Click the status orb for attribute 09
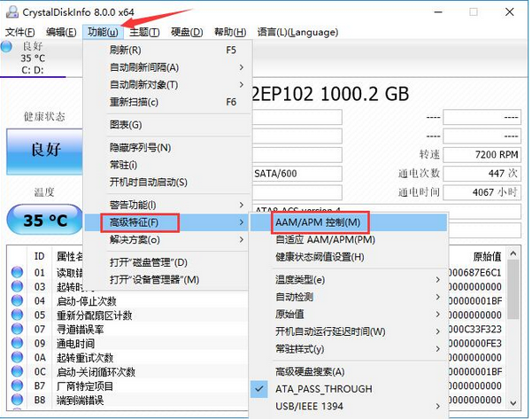The width and height of the screenshot is (532, 420). (x=17, y=343)
